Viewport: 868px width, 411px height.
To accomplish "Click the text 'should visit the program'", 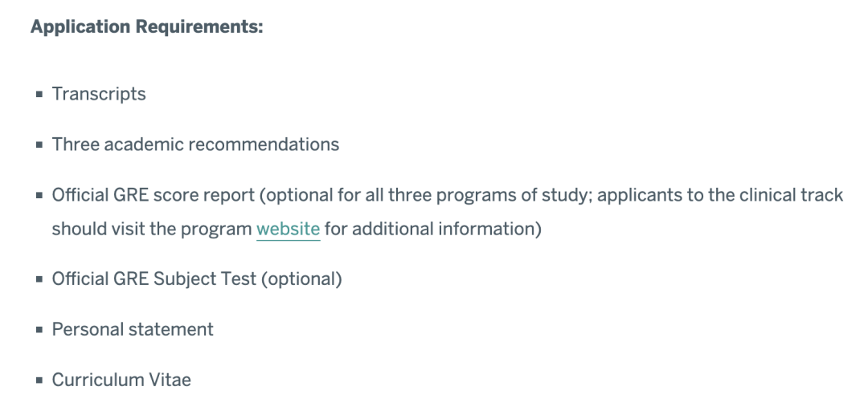I will point(152,229).
